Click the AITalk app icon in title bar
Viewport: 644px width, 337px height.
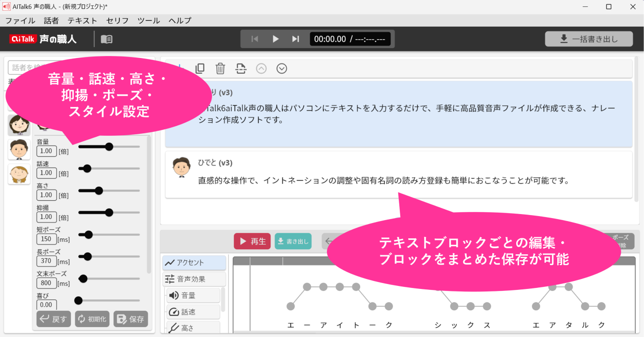[6, 6]
